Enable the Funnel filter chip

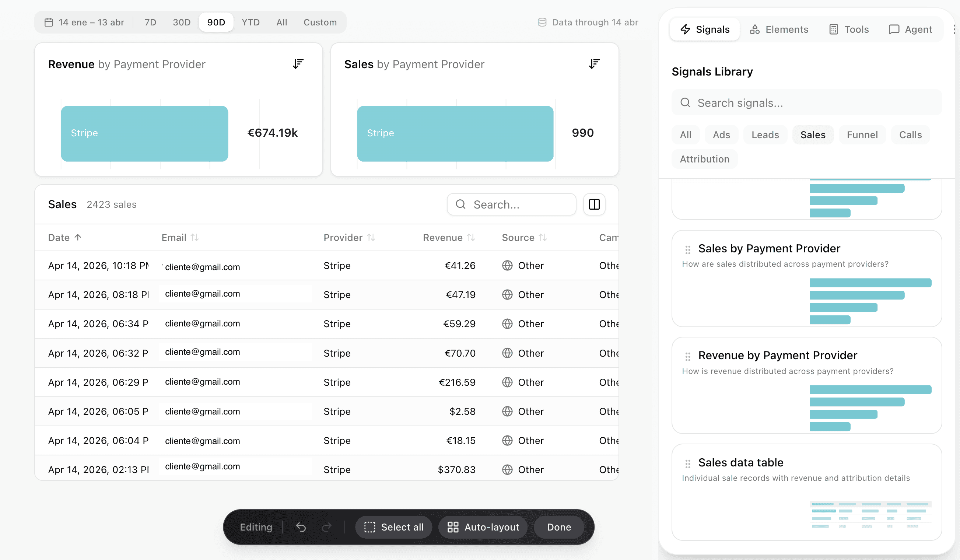862,135
